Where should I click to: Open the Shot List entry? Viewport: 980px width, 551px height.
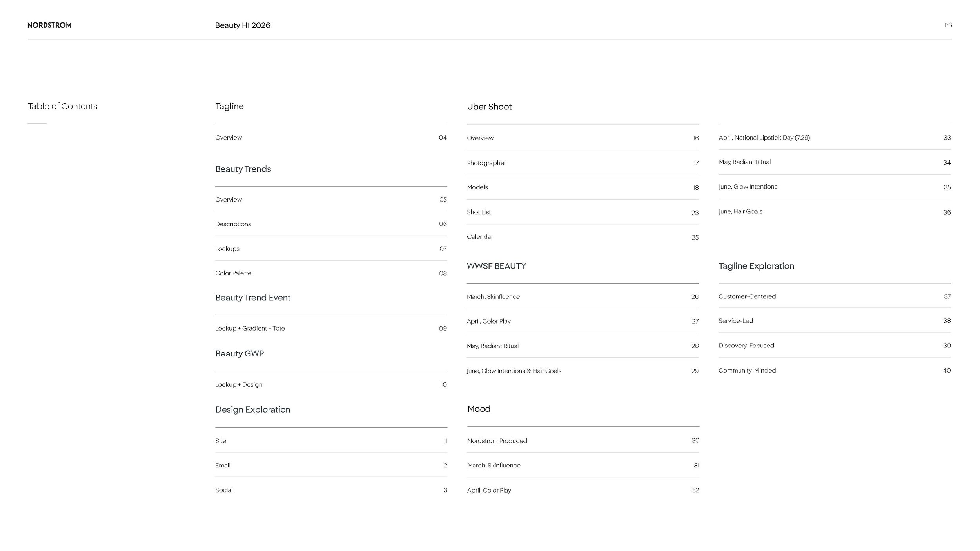tap(479, 212)
